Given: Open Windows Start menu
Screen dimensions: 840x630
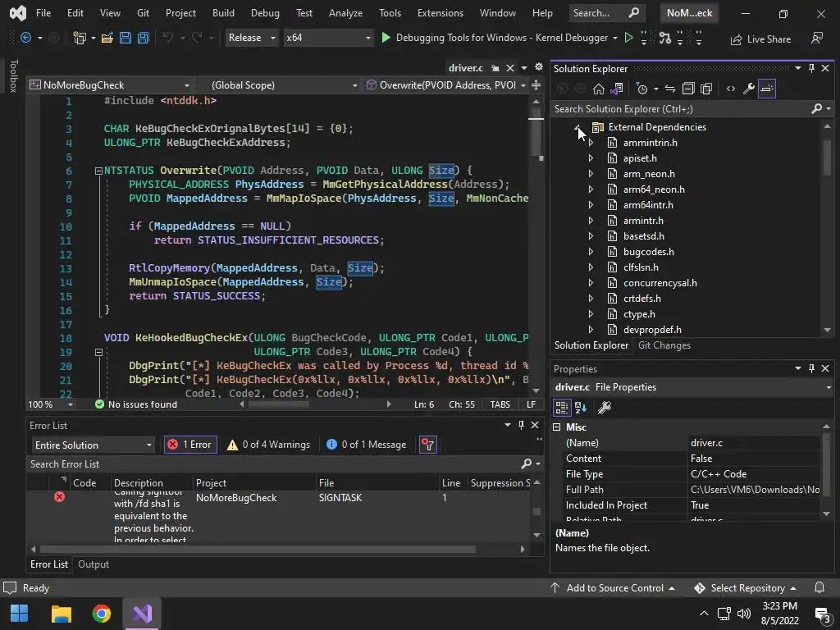Looking at the screenshot, I should point(20,614).
